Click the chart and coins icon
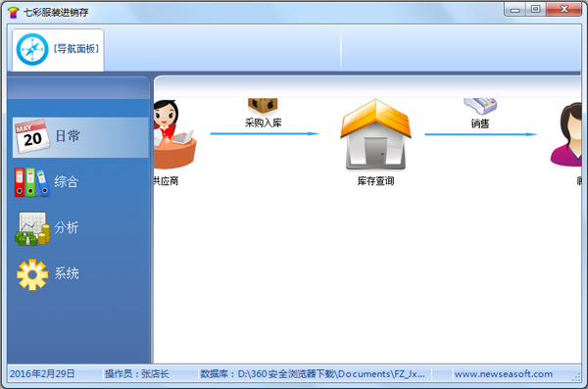 pyautogui.click(x=32, y=228)
